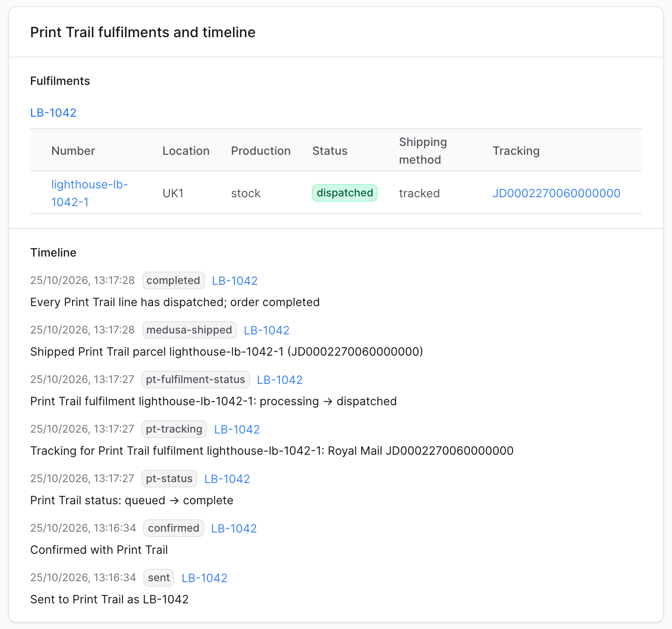672x629 pixels.
Task: Click the sent timeline tag
Action: tap(159, 578)
